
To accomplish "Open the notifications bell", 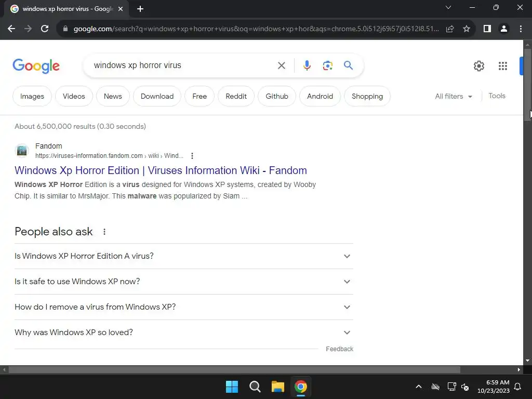I will pyautogui.click(x=518, y=387).
